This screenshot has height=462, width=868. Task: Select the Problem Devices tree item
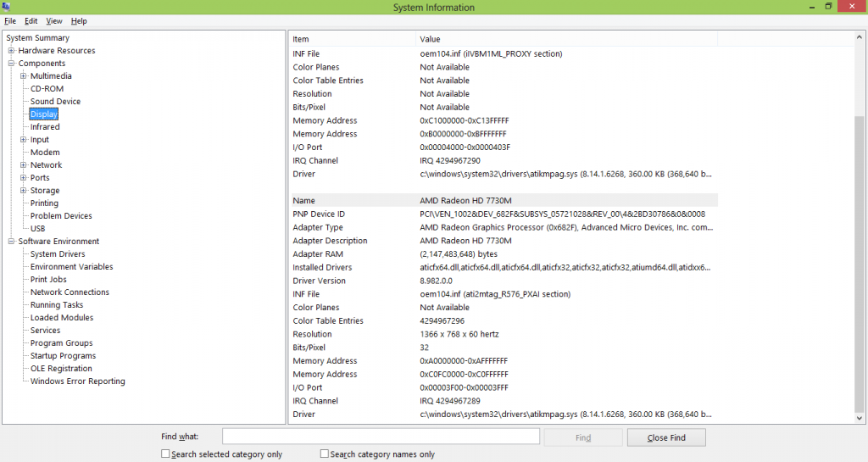click(x=61, y=216)
